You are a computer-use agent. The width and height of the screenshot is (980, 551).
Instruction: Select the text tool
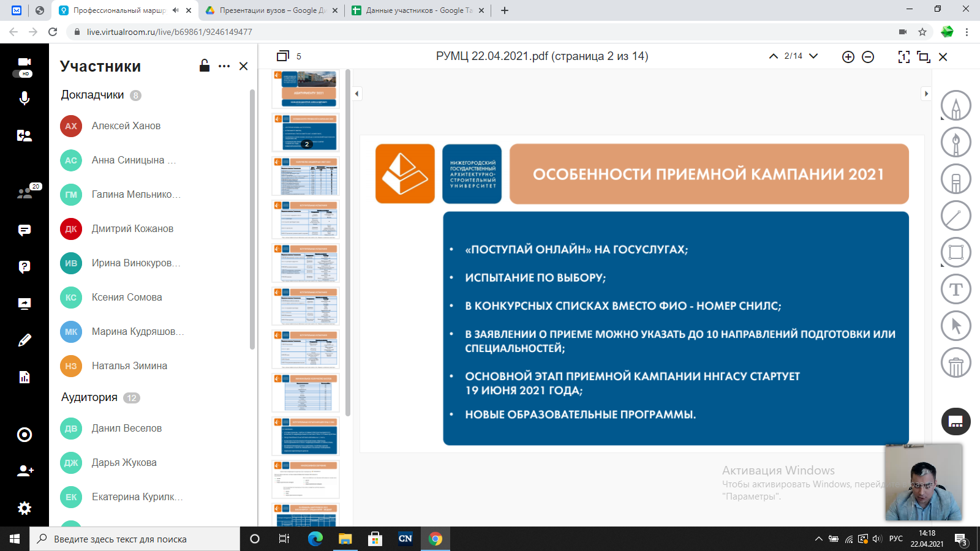tap(956, 289)
